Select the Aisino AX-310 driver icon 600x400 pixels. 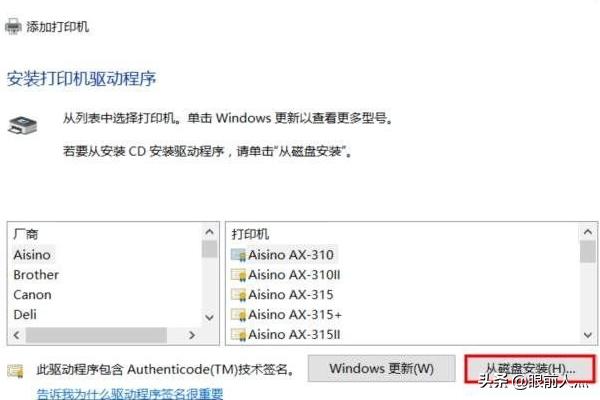(x=238, y=255)
